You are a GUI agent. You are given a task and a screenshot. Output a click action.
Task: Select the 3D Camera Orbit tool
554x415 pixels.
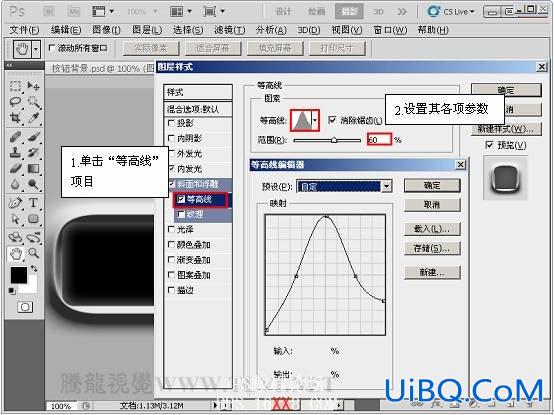34,237
